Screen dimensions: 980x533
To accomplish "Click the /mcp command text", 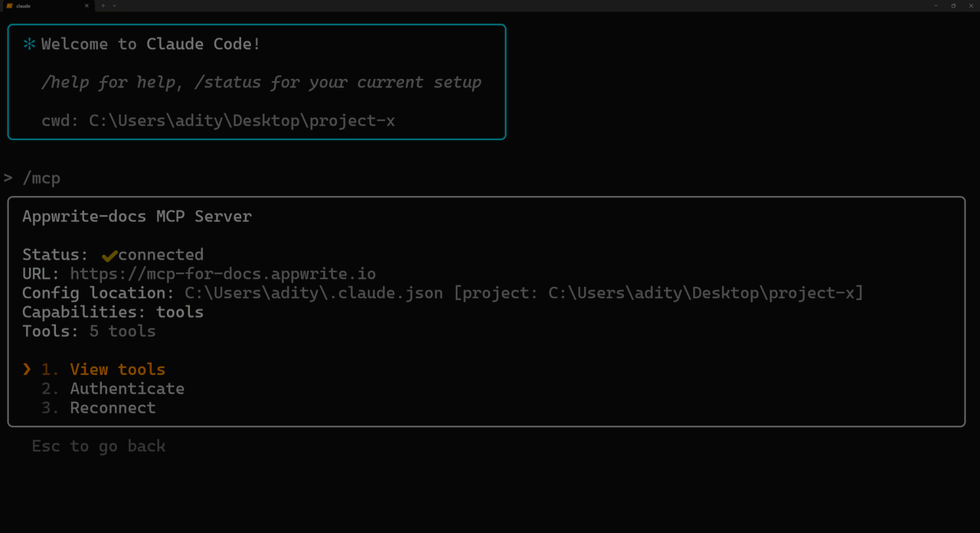I will (x=41, y=177).
